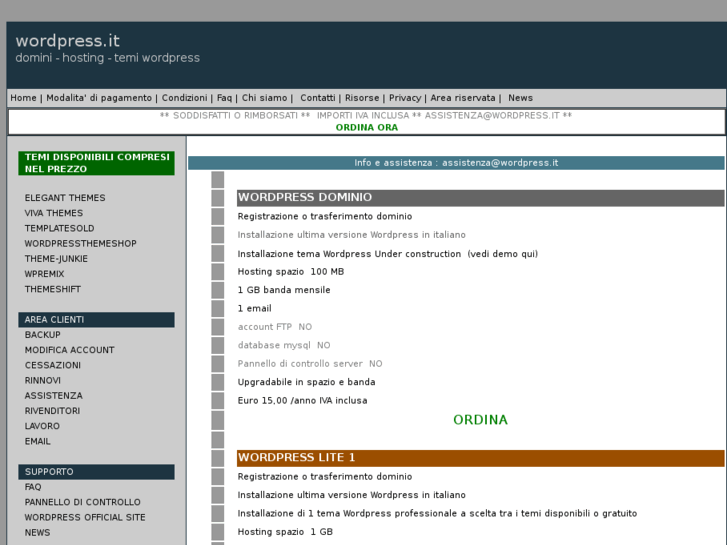Click ORDINA for WordPress Dominio plan
This screenshot has width=727, height=545.
tap(480, 420)
